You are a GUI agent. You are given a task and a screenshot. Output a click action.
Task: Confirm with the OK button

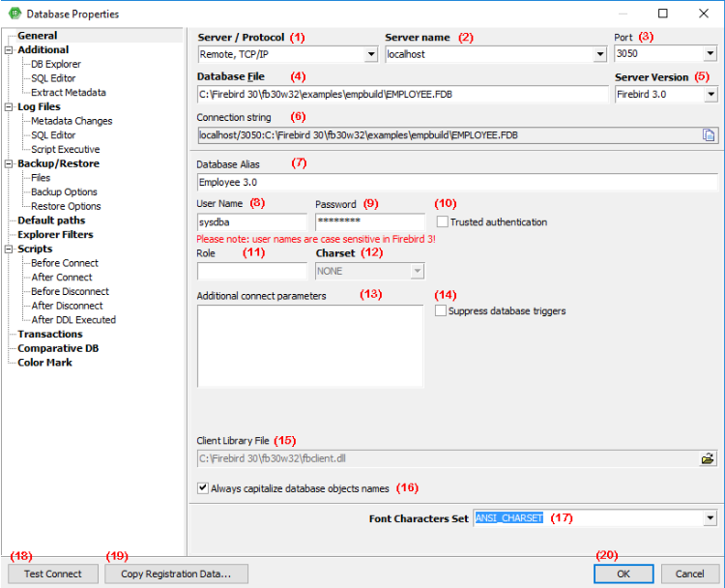pos(623,573)
